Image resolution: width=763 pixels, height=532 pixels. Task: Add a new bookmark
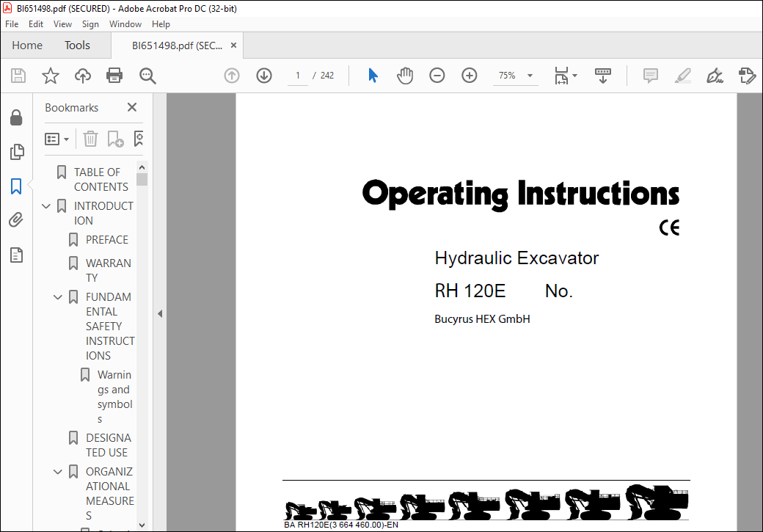115,139
